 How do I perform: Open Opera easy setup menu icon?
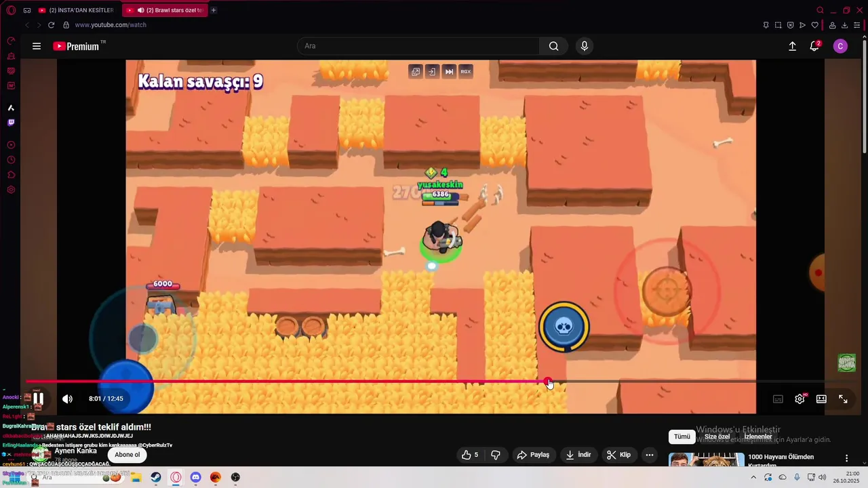[x=856, y=25]
